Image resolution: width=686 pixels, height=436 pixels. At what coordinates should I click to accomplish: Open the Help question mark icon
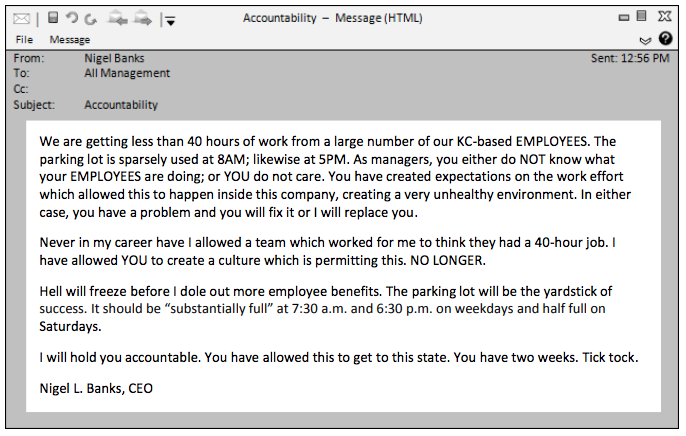[x=665, y=39]
